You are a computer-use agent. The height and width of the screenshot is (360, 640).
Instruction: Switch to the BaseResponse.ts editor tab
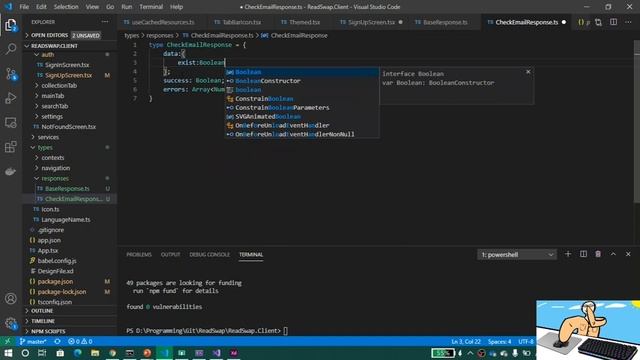(445, 22)
